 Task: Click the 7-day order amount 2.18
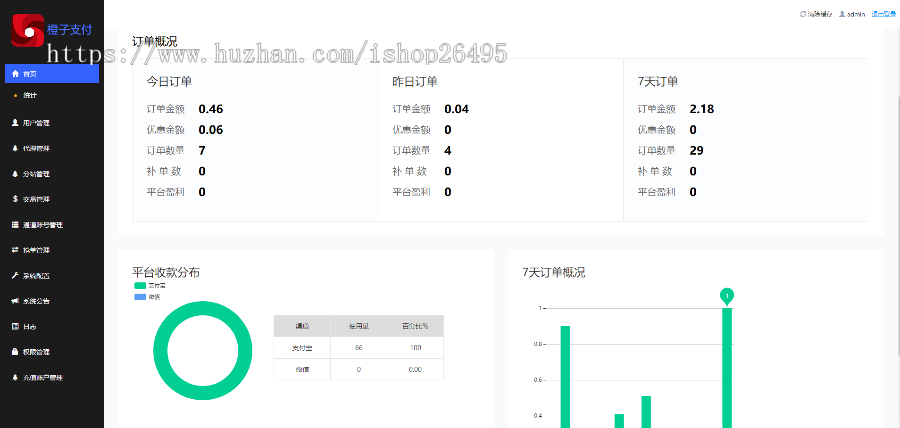(x=701, y=109)
